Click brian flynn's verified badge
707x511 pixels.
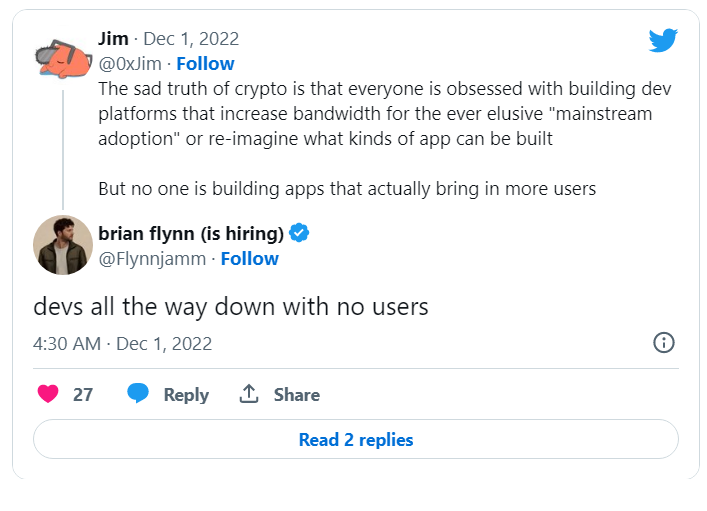point(299,233)
